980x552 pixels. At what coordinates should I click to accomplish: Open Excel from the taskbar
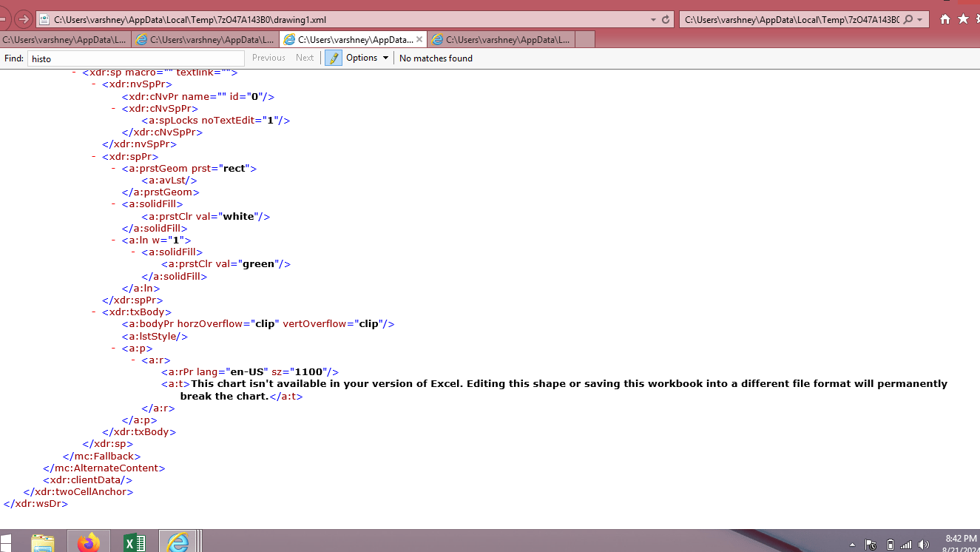pos(133,542)
